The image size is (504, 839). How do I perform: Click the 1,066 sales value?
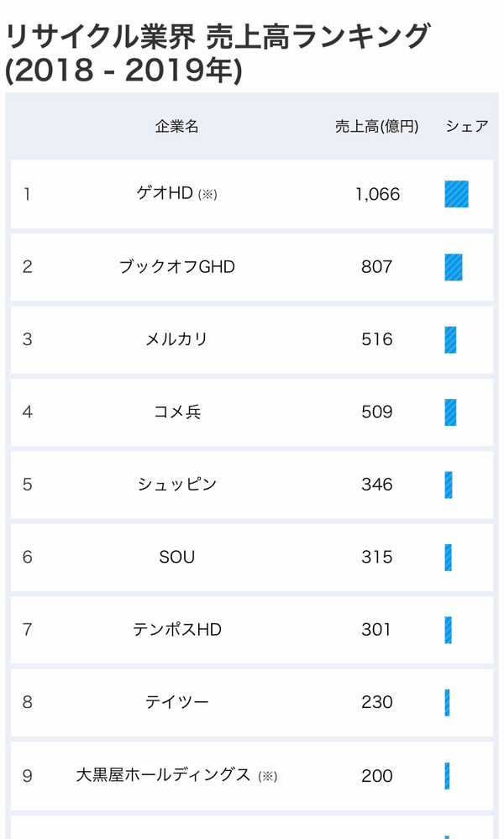coord(377,194)
